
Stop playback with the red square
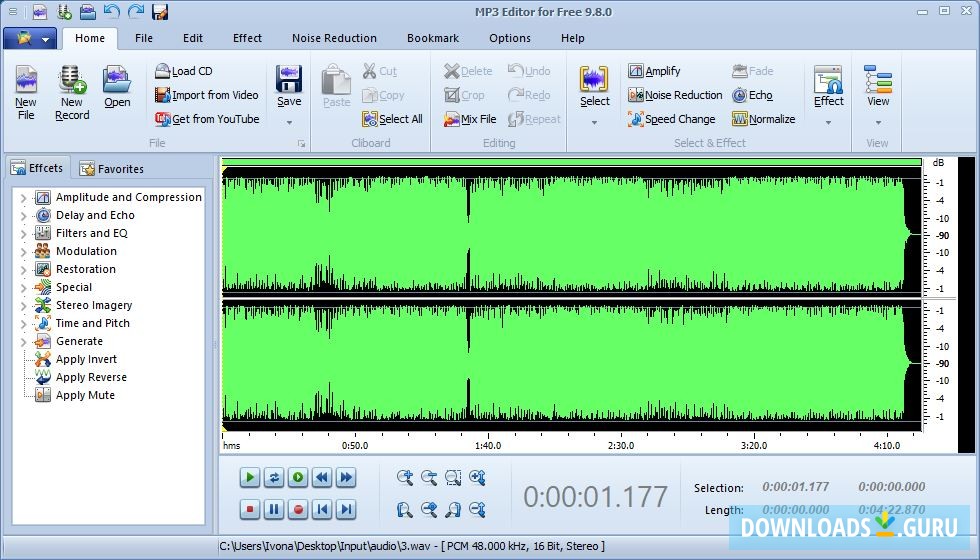(249, 509)
